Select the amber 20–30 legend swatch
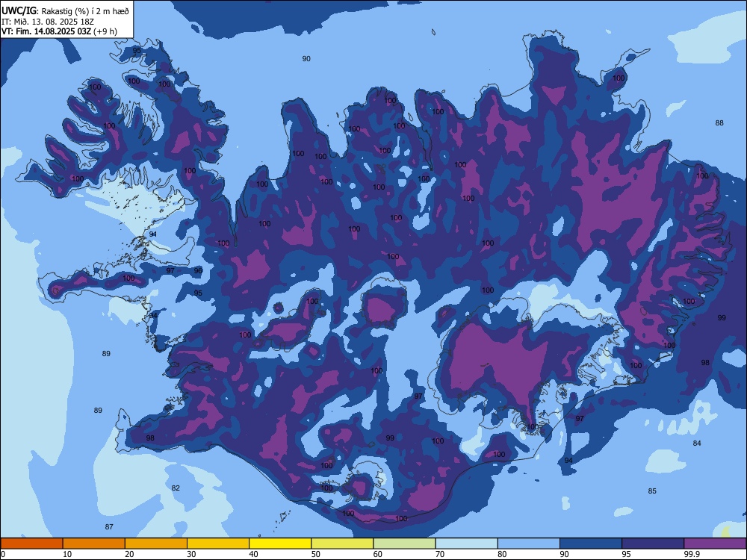Image resolution: width=747 pixels, height=560 pixels. pos(156,544)
